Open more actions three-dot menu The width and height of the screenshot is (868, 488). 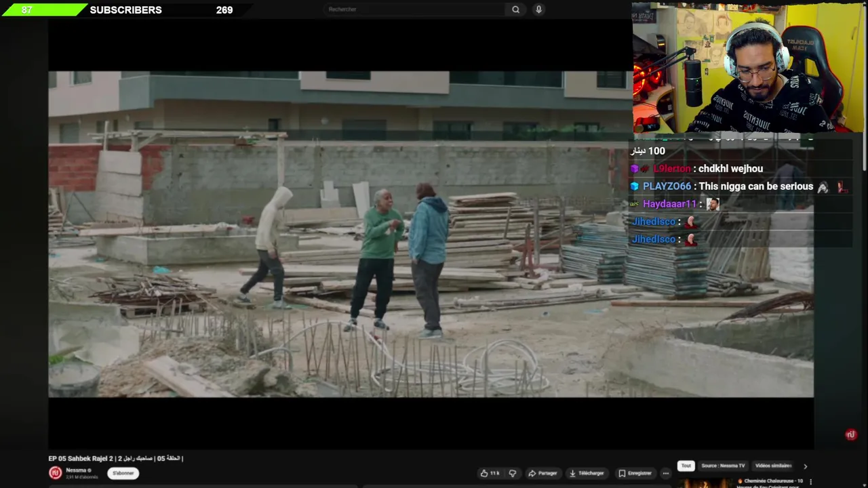(x=666, y=473)
